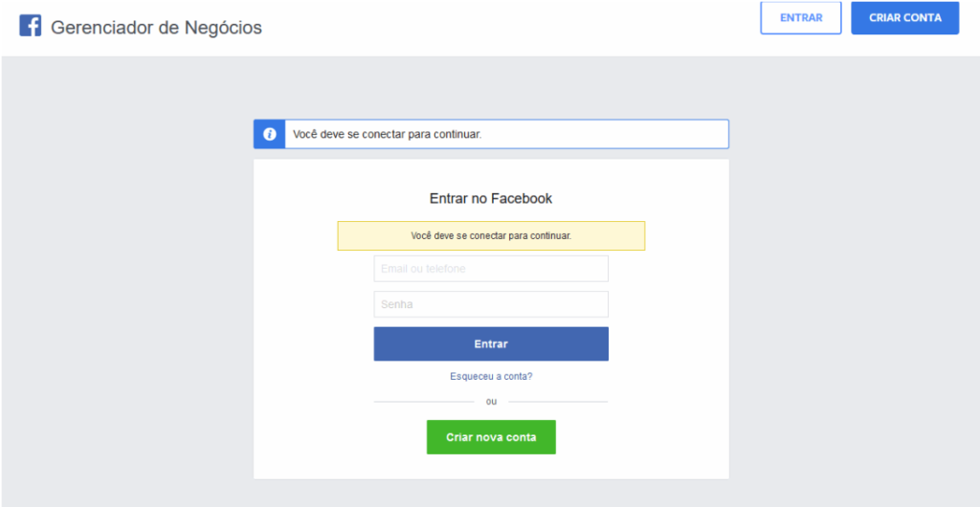Click the top info alert message text

pos(388,134)
